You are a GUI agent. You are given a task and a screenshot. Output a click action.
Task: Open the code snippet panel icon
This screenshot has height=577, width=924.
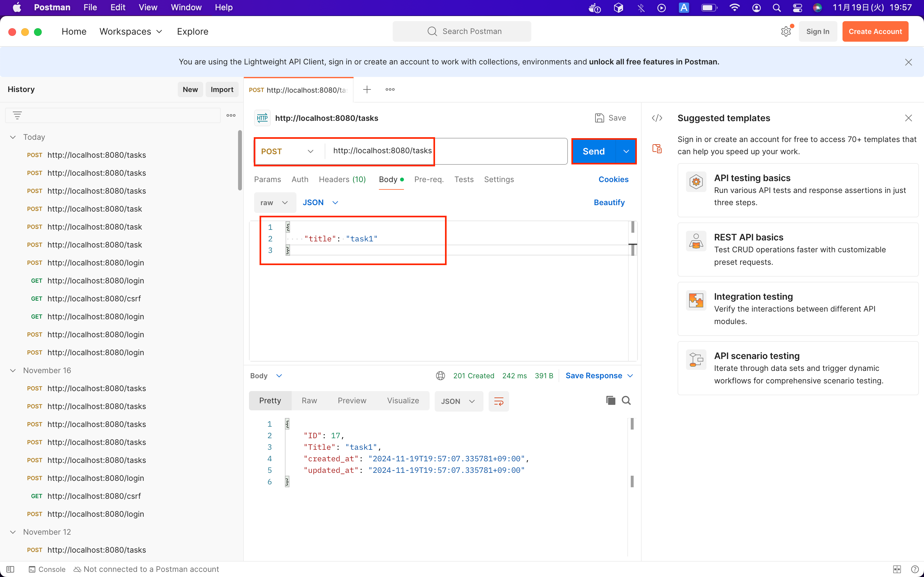[x=657, y=118]
